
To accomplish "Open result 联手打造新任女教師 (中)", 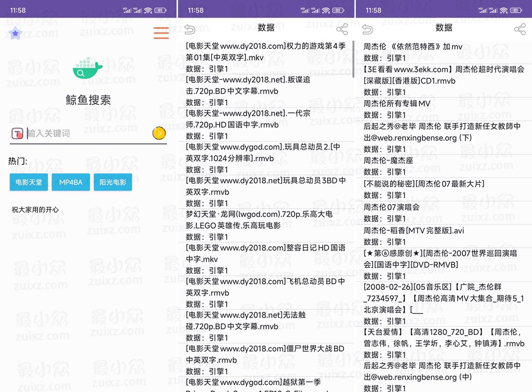I will tap(444, 377).
